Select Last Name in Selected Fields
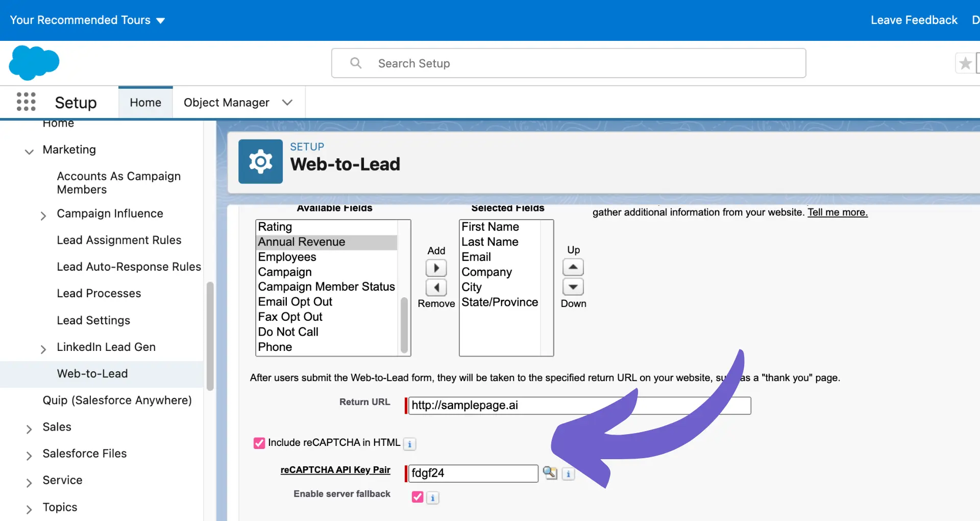Screen dimensions: 980x521 (500, 242)
